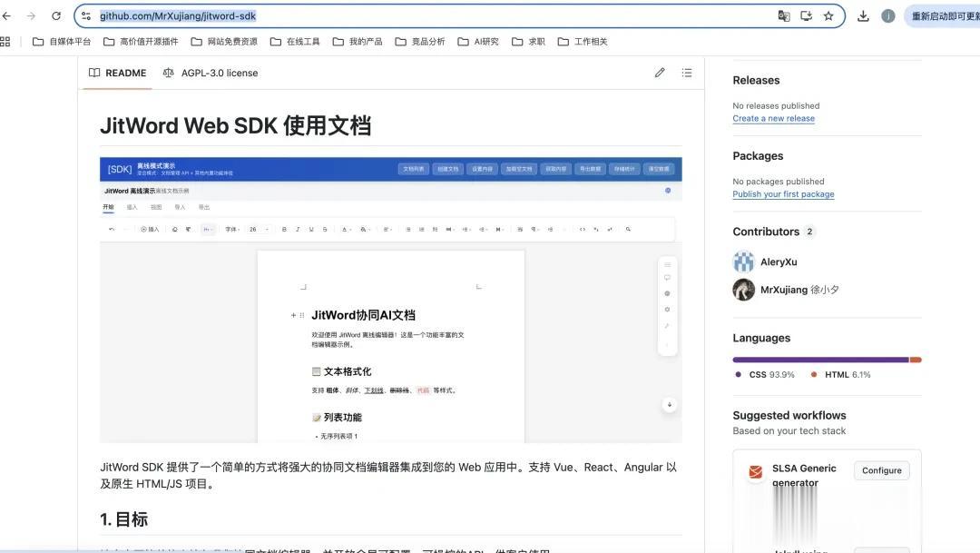980x553 pixels.
Task: Click the 1. 目标 section heading
Action: [x=123, y=519]
